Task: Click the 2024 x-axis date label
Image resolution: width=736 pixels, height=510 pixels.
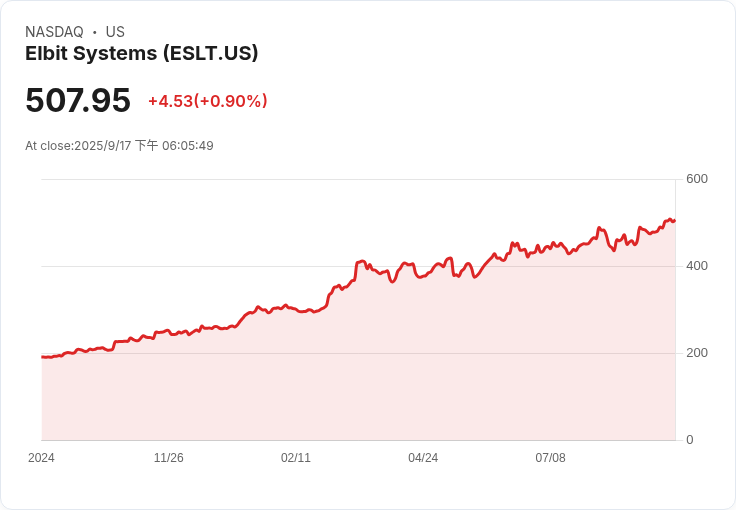Action: (41, 458)
